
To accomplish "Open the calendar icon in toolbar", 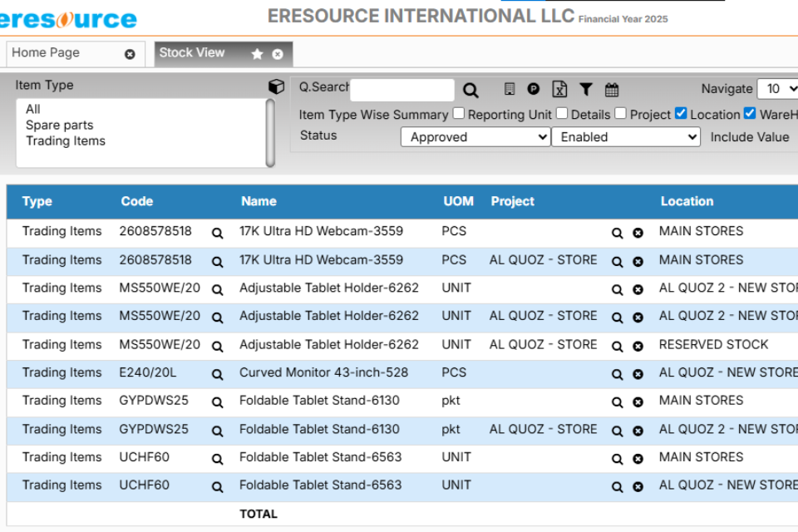I will pyautogui.click(x=611, y=90).
